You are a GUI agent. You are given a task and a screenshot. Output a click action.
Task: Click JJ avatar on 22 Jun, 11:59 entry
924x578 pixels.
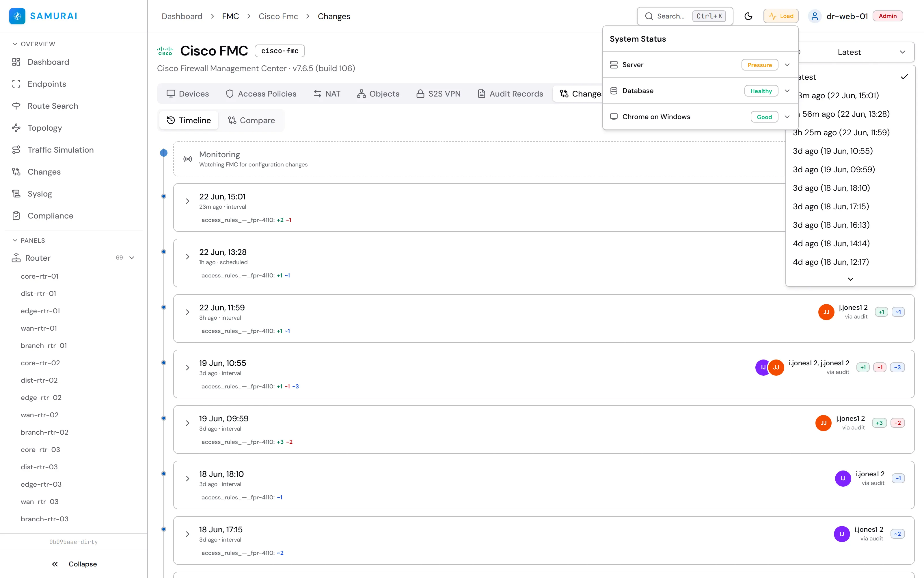[x=826, y=312]
